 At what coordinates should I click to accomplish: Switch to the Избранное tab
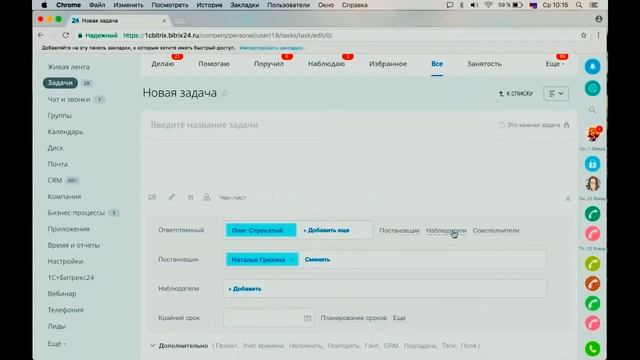[x=388, y=64]
